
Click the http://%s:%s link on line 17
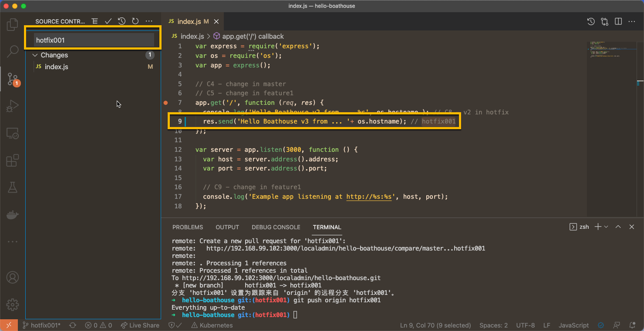click(370, 197)
